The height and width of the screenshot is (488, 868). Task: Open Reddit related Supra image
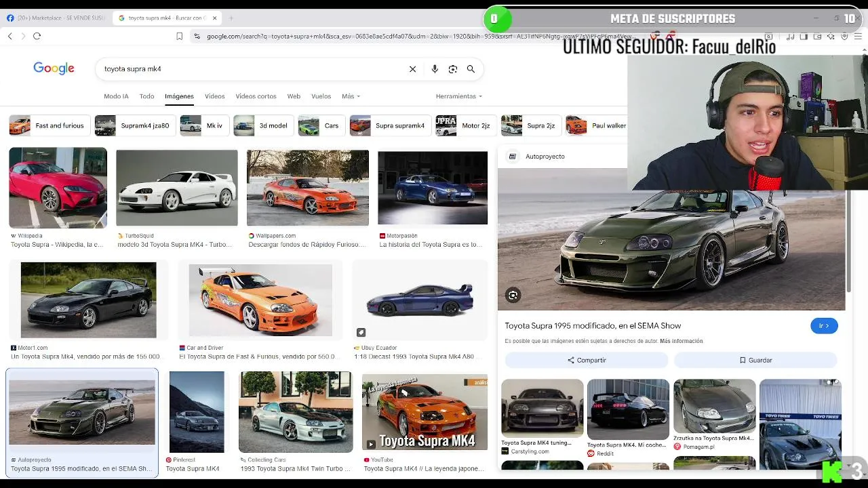pyautogui.click(x=628, y=409)
